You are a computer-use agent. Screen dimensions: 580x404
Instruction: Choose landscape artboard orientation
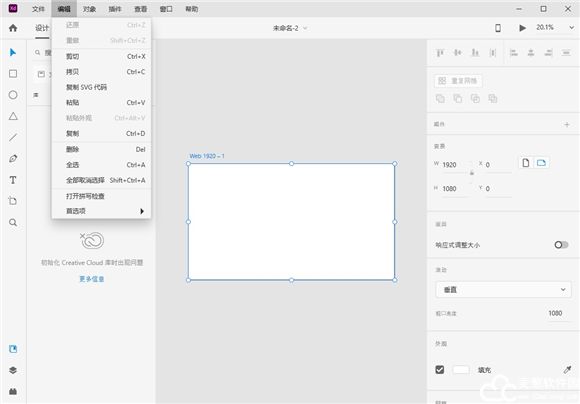tap(541, 163)
